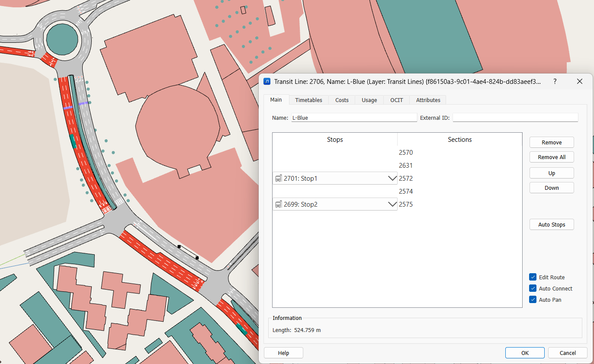594x364 pixels.
Task: Click the Remove All button
Action: pyautogui.click(x=552, y=157)
